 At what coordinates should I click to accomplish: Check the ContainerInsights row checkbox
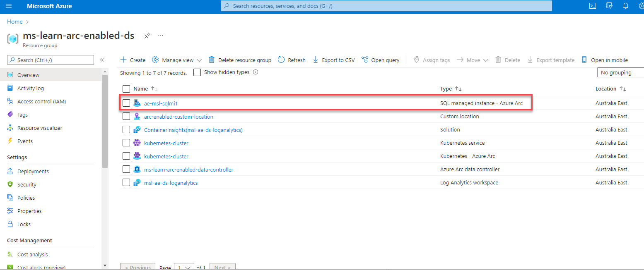click(x=126, y=129)
